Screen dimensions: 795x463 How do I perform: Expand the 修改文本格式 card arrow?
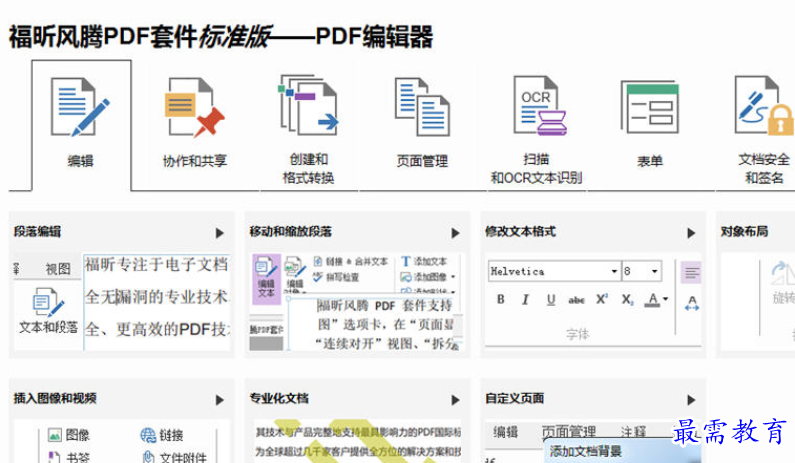691,233
